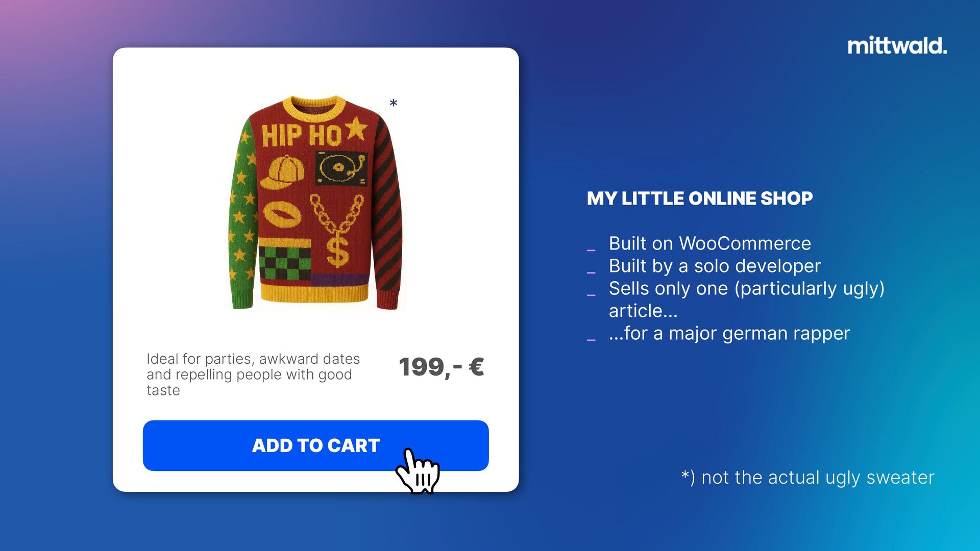Click the 'Sells only one (particularly ugly)' line
Viewport: 980px width, 551px height.
point(746,289)
